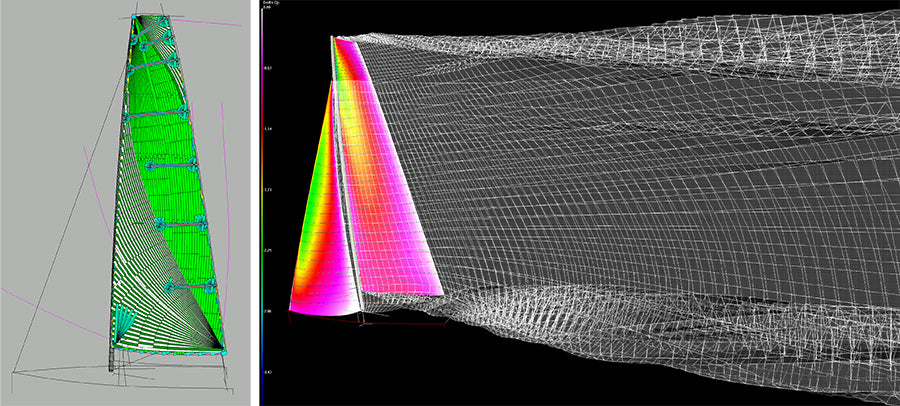
Task: Select the topmost cyan batten fitting on the mainsail
Action: 143,44
